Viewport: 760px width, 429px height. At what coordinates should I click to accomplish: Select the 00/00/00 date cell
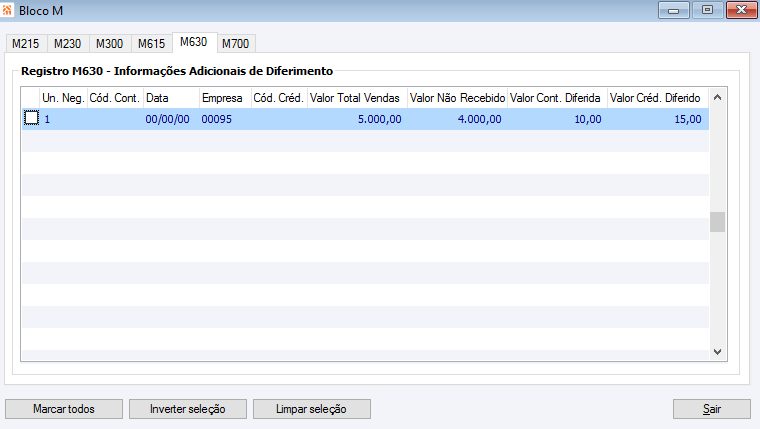click(167, 119)
